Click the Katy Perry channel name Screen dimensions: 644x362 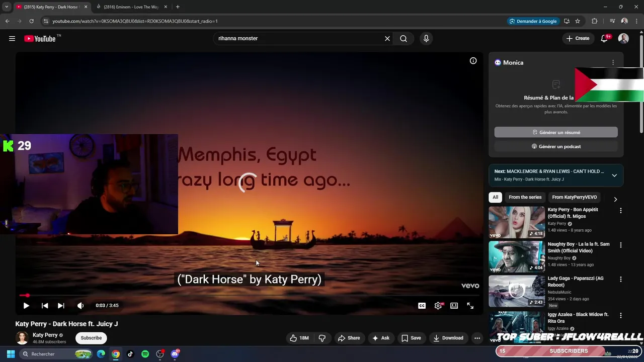[x=45, y=335]
